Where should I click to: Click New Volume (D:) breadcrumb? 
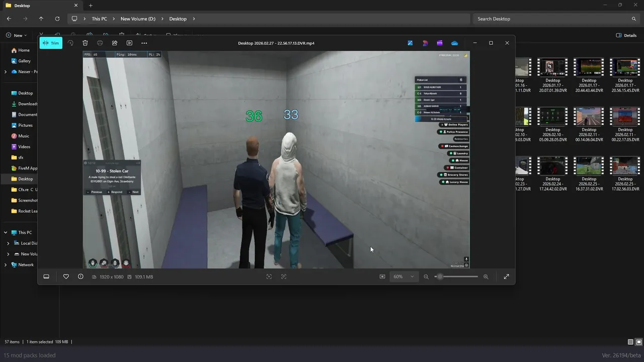(x=138, y=19)
